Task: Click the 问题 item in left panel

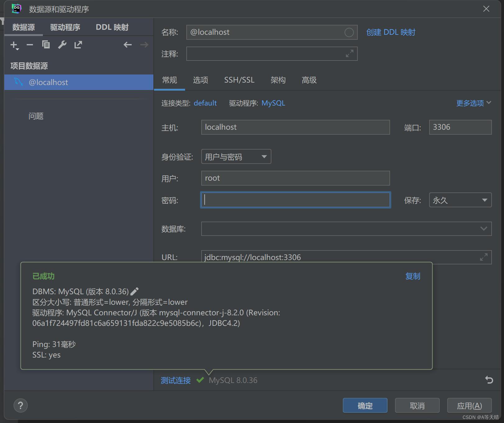Action: click(36, 116)
